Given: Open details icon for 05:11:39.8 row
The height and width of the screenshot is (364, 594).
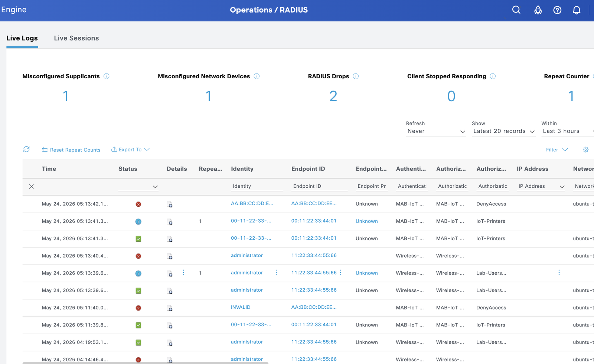Looking at the screenshot, I should (x=170, y=325).
